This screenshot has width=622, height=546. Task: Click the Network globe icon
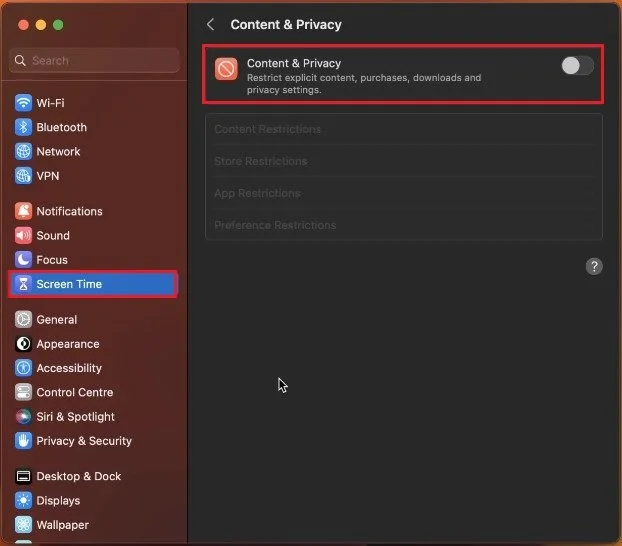[x=23, y=151]
